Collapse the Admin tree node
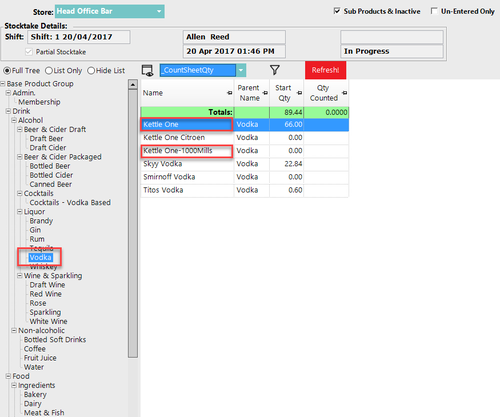This screenshot has height=417, width=500. point(8,93)
